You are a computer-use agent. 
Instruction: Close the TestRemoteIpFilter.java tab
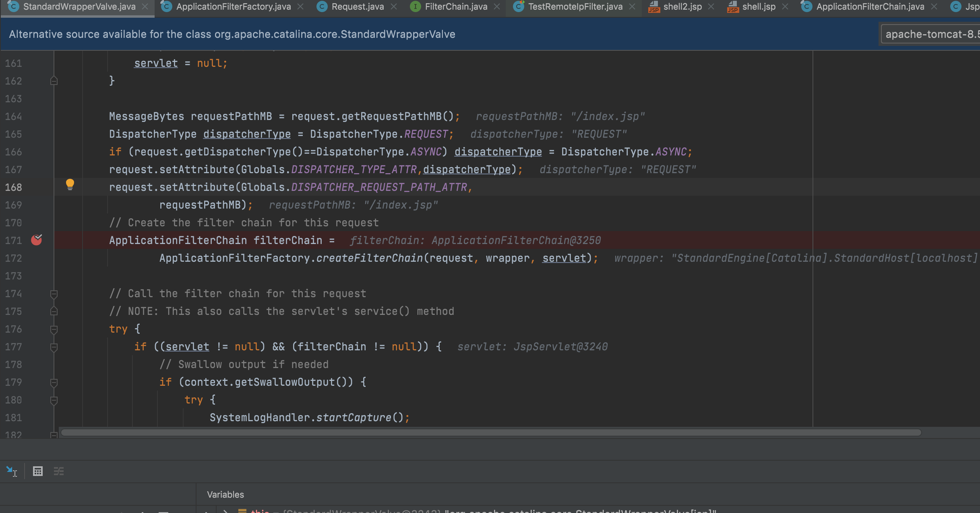click(x=632, y=6)
